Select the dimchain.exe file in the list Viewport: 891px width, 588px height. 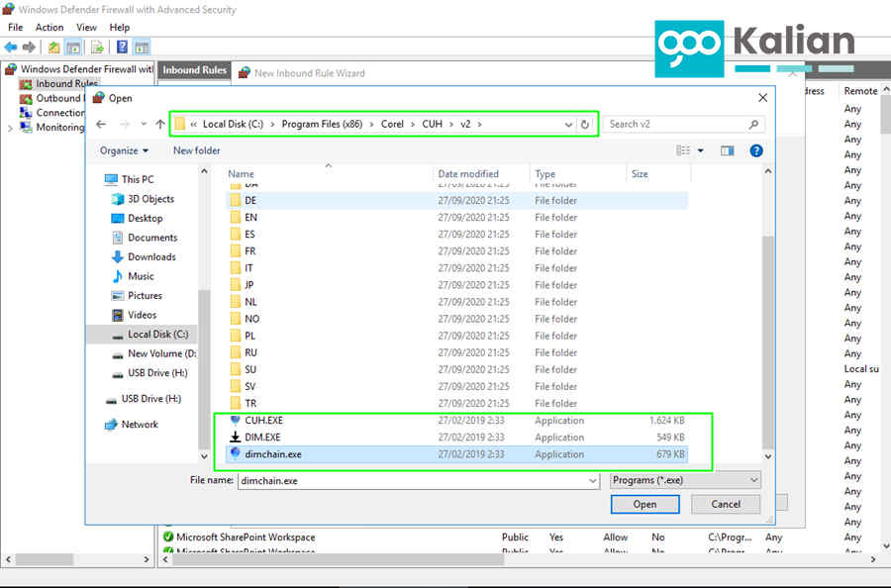pos(456,454)
